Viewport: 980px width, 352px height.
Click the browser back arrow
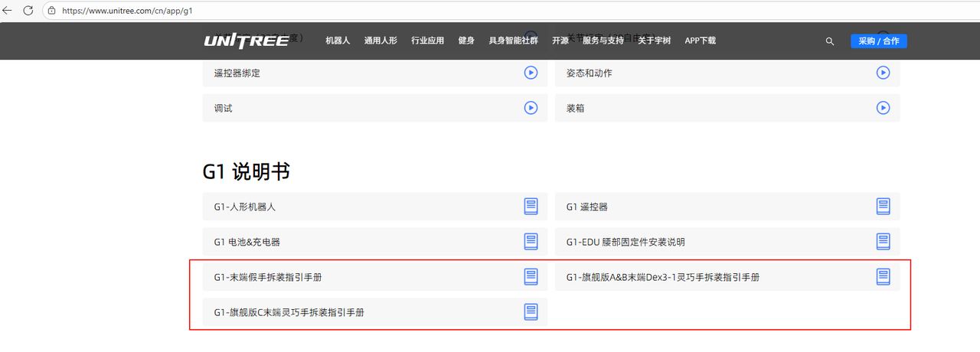click(x=8, y=11)
